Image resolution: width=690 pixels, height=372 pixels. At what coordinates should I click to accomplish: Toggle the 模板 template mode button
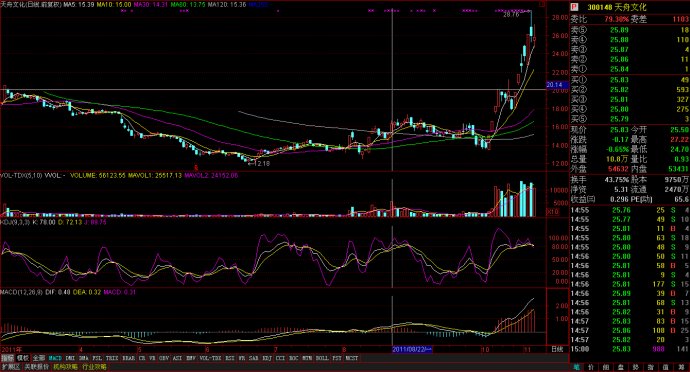tap(23, 358)
